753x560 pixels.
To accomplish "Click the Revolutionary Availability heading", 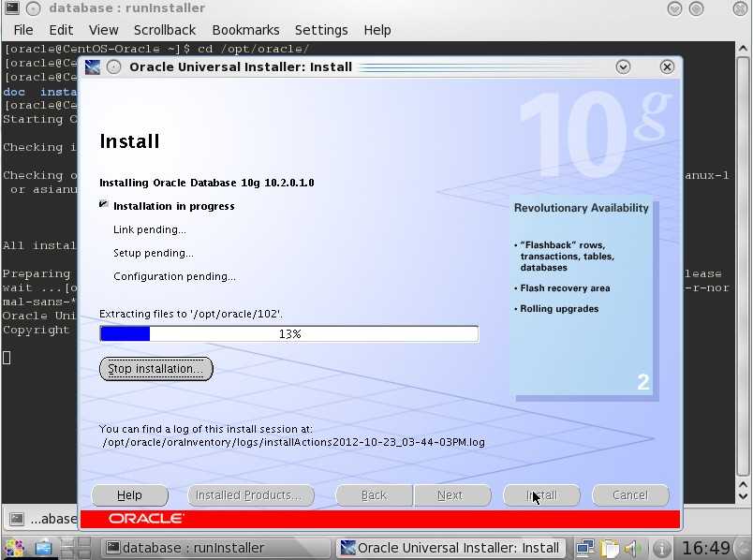I will pyautogui.click(x=581, y=208).
